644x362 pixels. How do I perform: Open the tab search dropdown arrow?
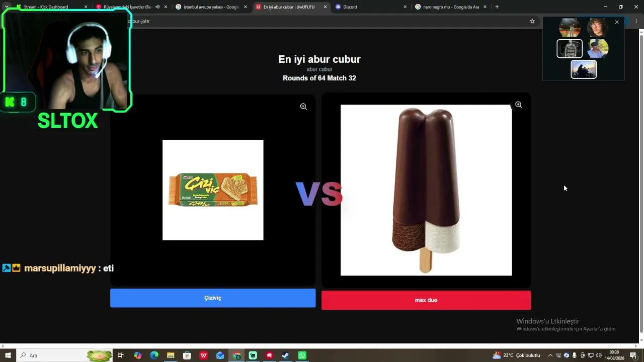coord(7,7)
